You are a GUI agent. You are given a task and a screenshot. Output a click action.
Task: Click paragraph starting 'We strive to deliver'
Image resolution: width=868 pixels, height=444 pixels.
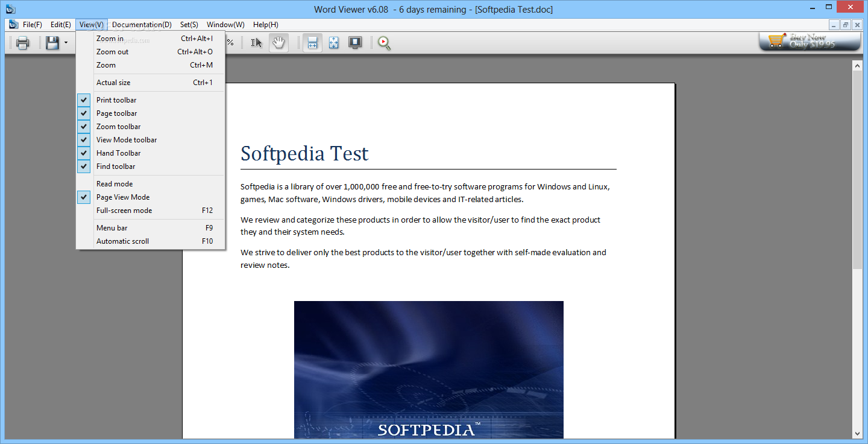coord(423,259)
